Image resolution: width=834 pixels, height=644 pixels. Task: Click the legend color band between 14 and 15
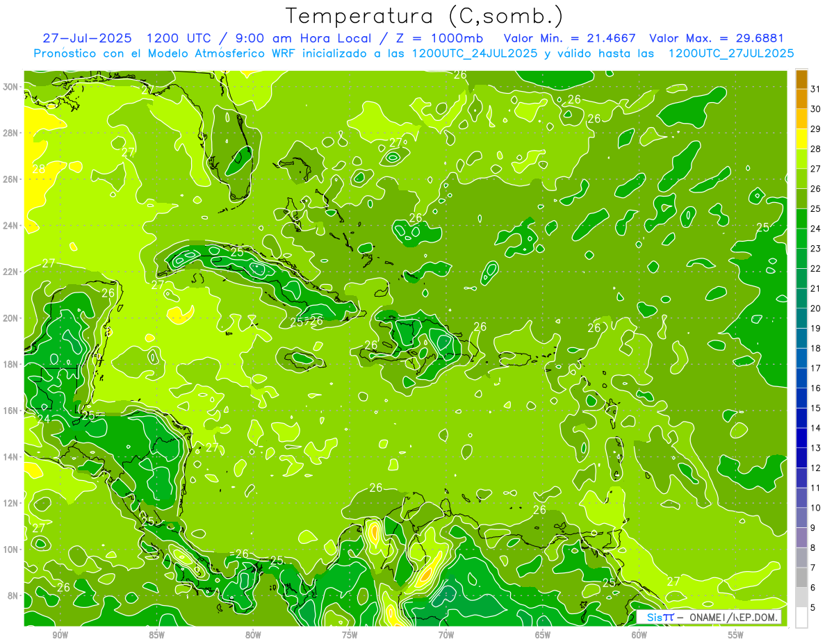click(801, 418)
